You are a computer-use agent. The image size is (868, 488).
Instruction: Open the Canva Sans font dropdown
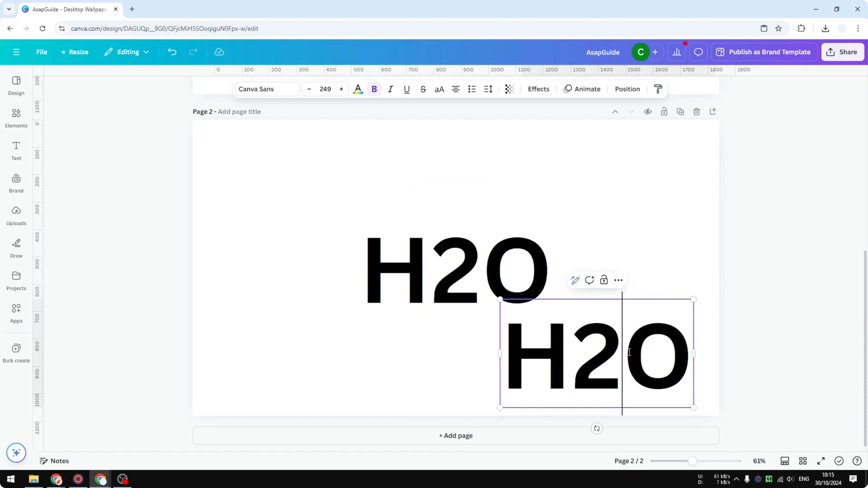[x=267, y=89]
